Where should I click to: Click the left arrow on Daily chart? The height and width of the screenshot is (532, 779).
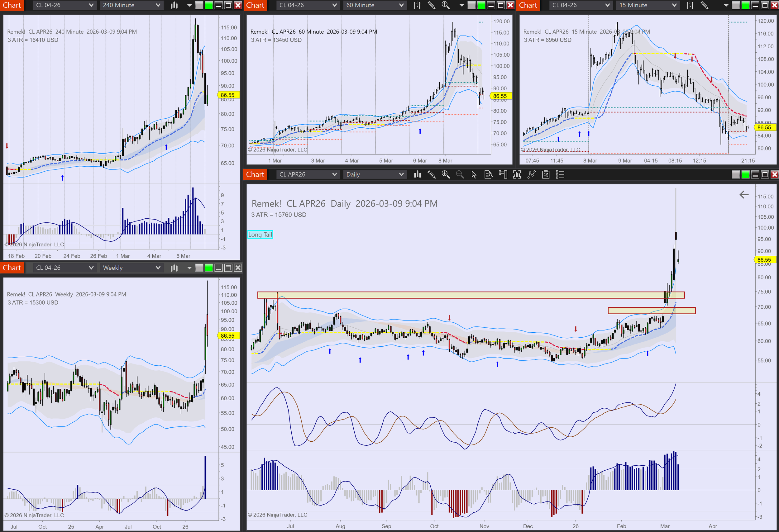744,195
